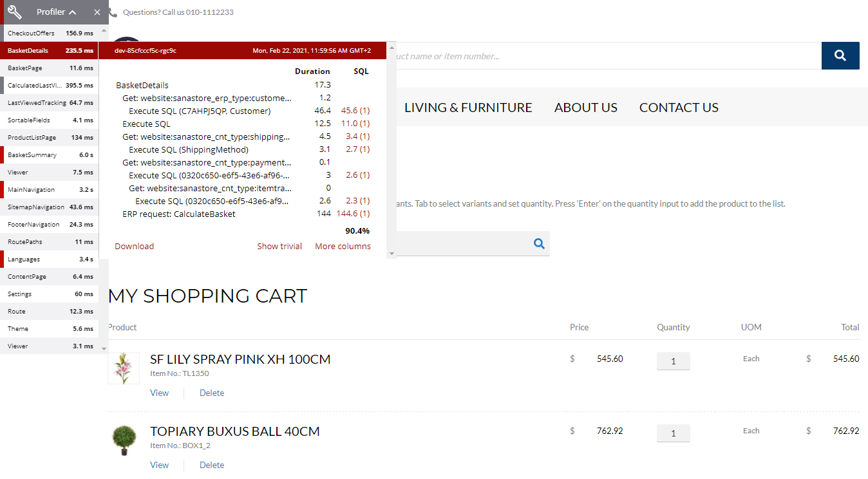
Task: Open the Lily Spray Pink product thumbnail
Action: (x=123, y=368)
